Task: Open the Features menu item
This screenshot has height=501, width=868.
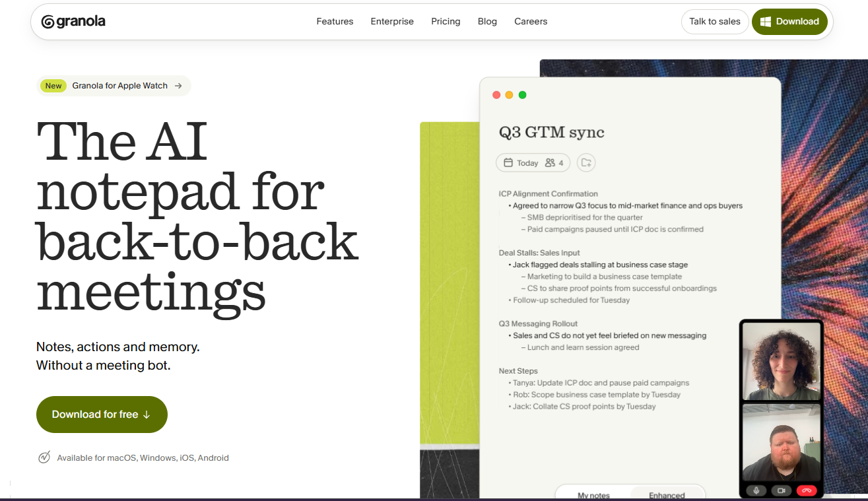Action: [x=335, y=22]
